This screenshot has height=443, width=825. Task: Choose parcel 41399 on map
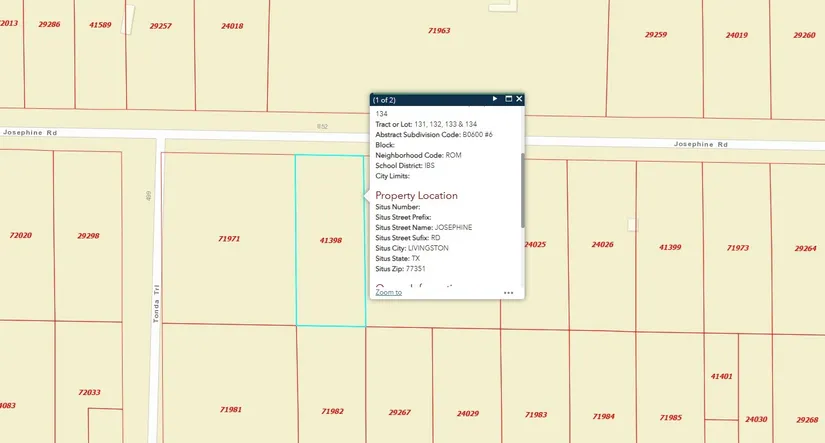670,246
